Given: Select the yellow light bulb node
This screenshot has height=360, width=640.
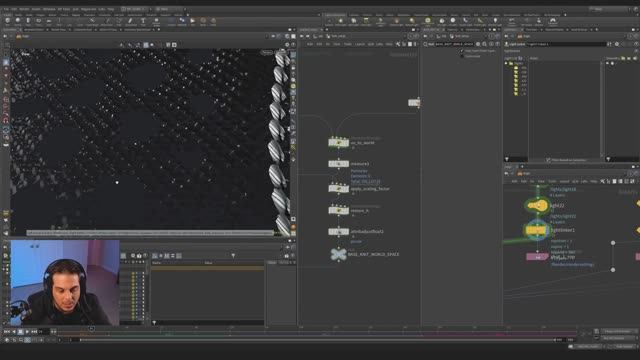Looking at the screenshot, I should click(537, 205).
